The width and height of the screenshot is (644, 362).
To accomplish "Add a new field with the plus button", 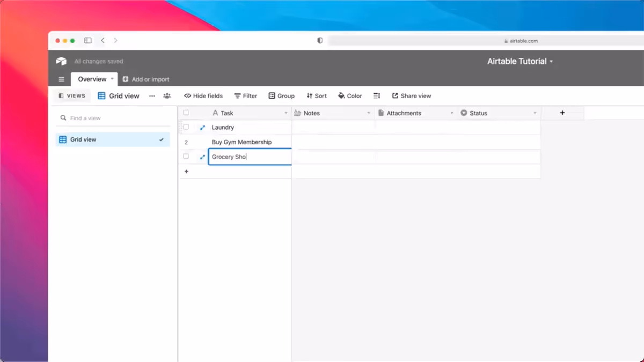I will point(562,113).
